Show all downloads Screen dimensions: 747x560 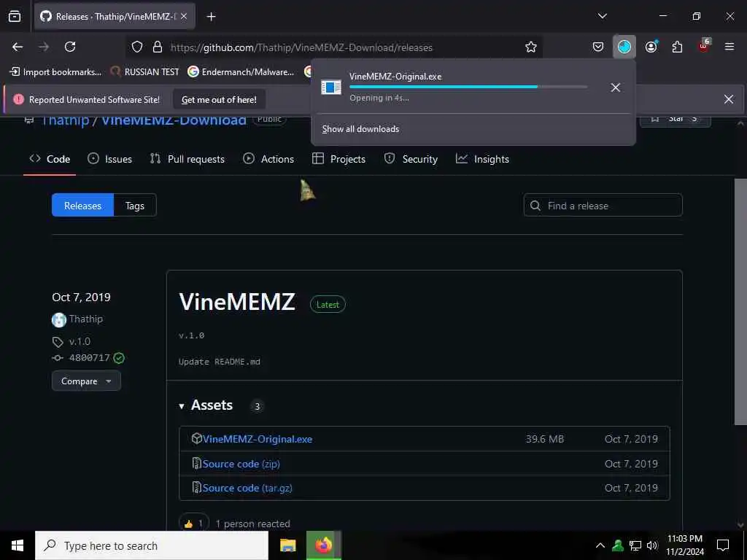pyautogui.click(x=360, y=129)
